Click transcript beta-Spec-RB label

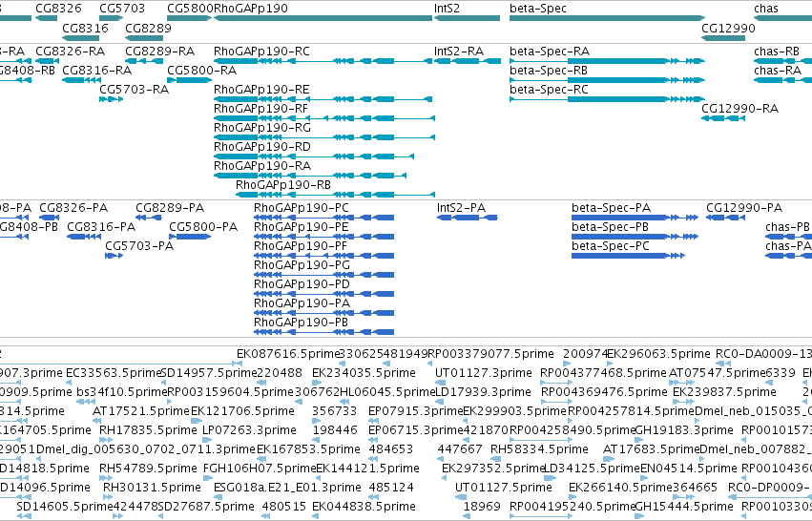[x=549, y=71]
